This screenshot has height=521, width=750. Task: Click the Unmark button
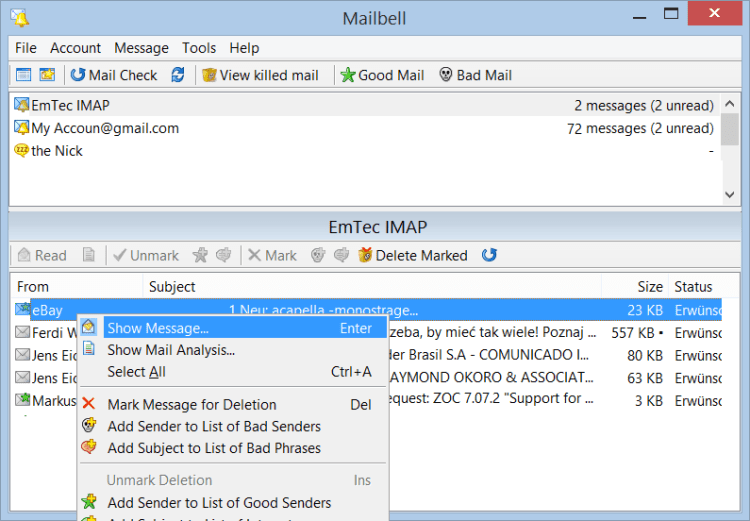[x=146, y=255]
